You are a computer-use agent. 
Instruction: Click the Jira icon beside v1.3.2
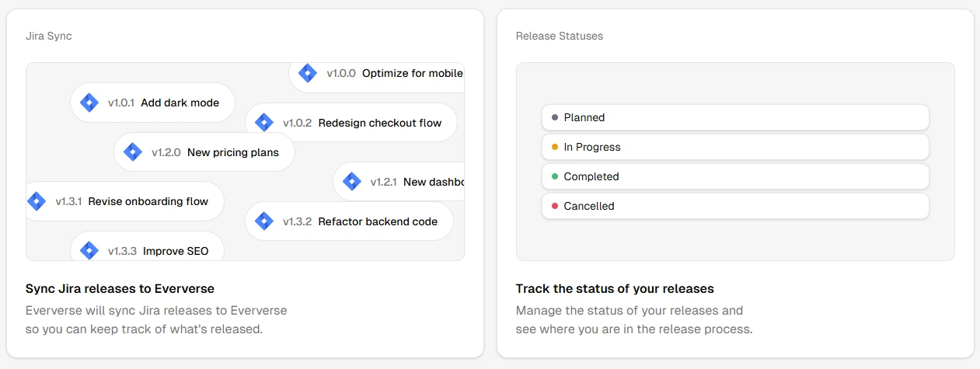point(264,221)
